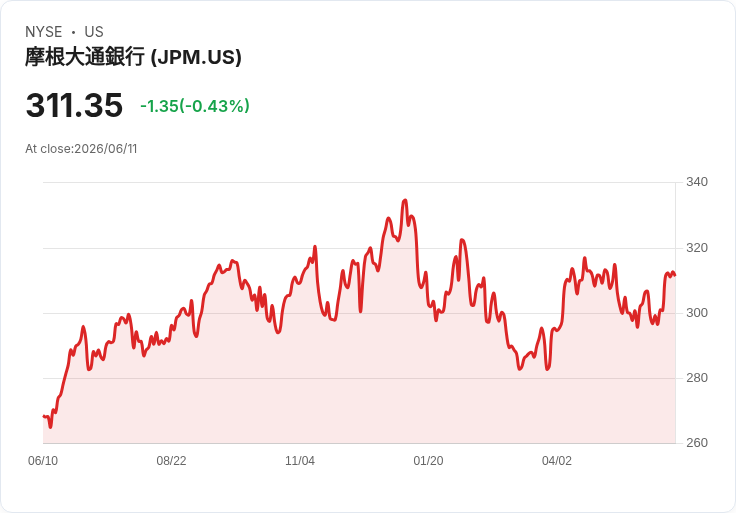Click the 08/22 date on x-axis
Screen dimensions: 736x513
click(x=171, y=460)
